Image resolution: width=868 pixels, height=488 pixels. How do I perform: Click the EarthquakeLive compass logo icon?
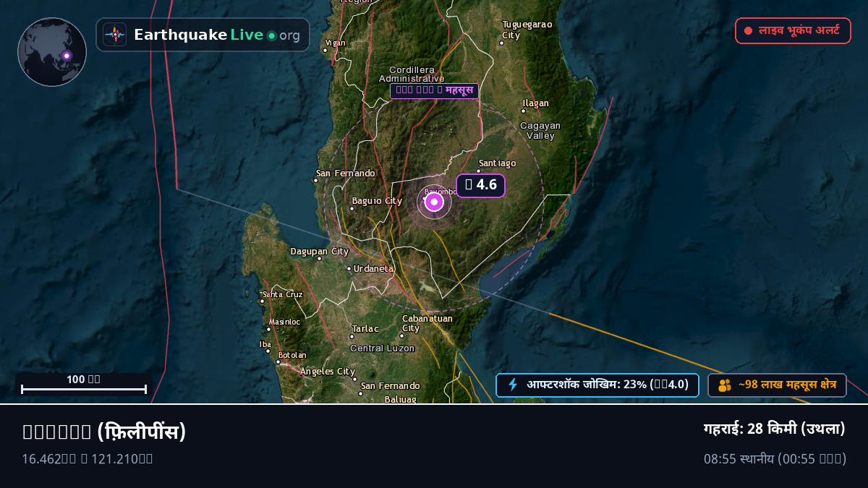point(114,35)
